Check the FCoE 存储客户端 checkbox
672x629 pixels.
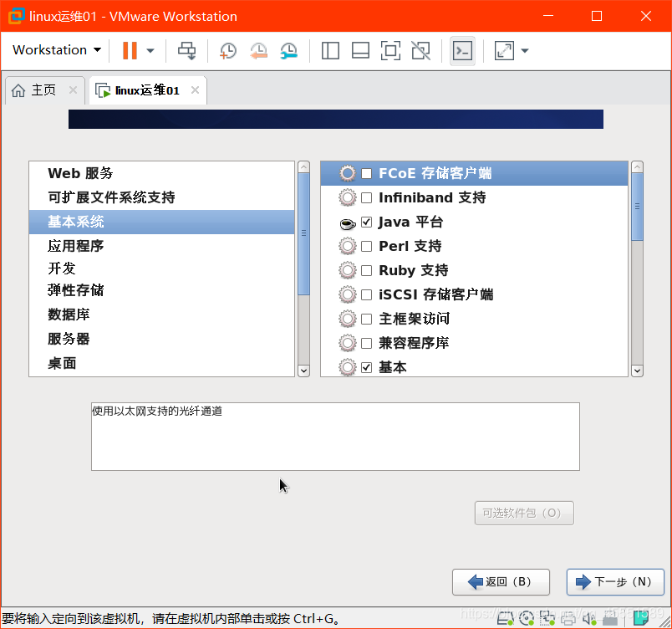pos(366,174)
